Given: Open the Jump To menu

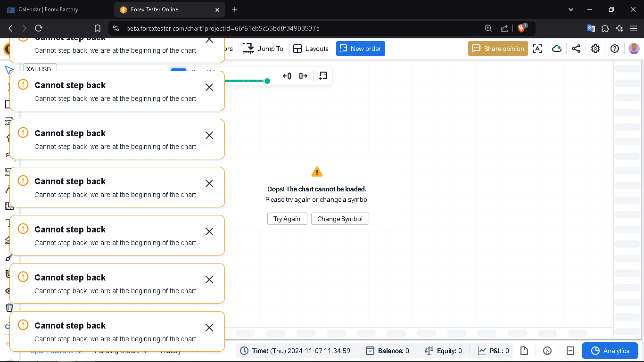Looking at the screenshot, I should pyautogui.click(x=263, y=49).
